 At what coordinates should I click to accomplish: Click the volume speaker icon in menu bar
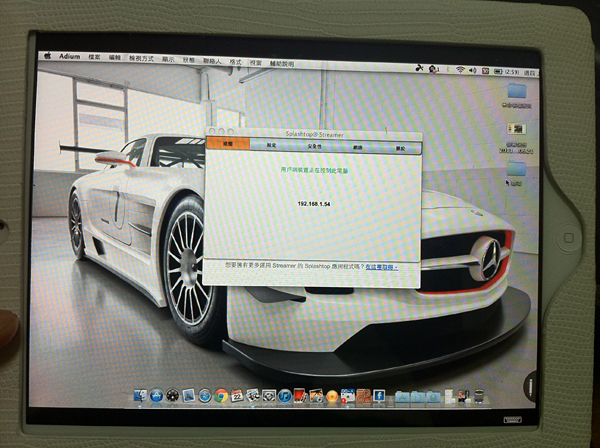[473, 70]
